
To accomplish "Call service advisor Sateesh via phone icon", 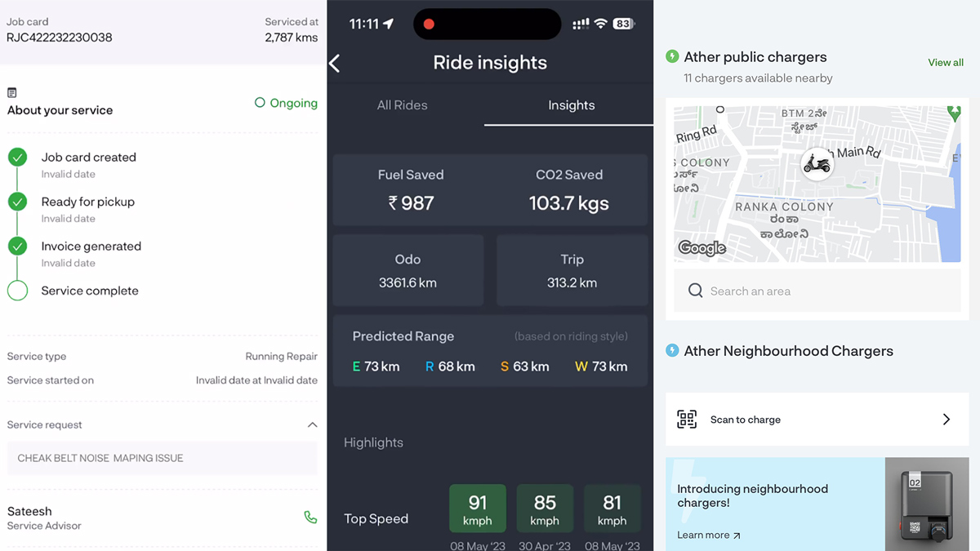I will tap(310, 517).
